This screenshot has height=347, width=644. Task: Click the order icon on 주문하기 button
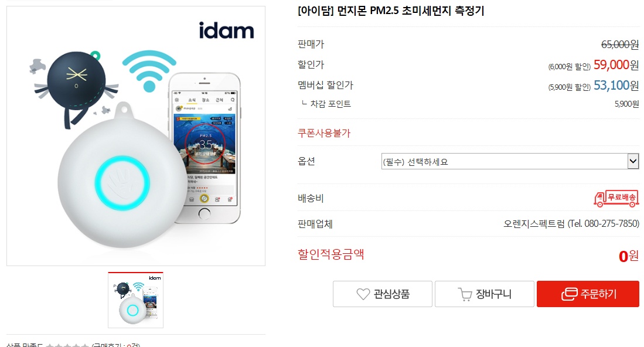coord(569,294)
